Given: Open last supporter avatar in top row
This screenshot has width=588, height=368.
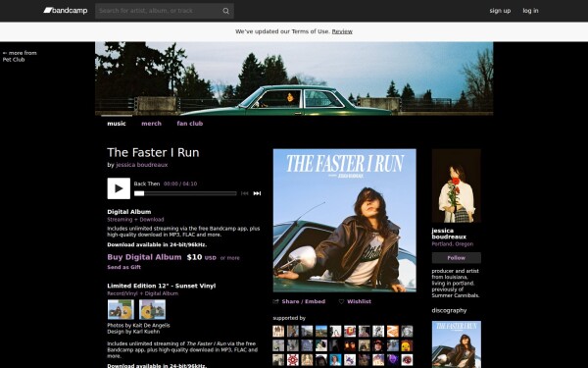Looking at the screenshot, I should tap(407, 332).
